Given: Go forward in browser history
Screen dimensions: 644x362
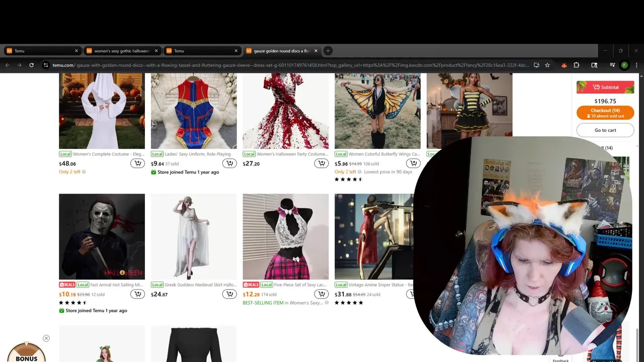Looking at the screenshot, I should [x=20, y=65].
